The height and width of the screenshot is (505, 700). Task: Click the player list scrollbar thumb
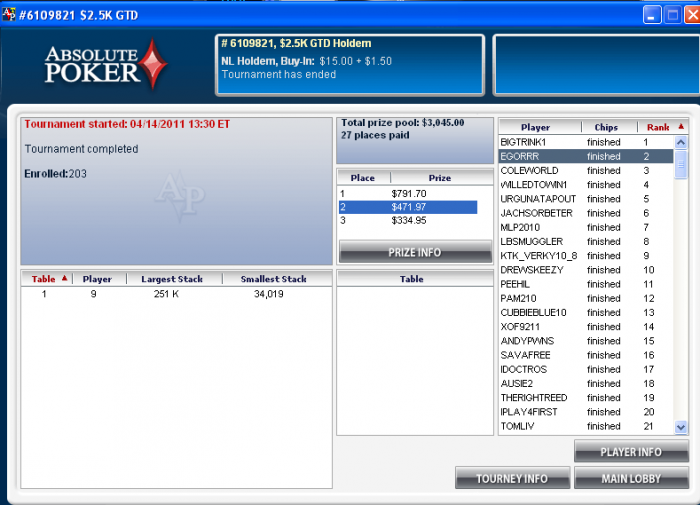680,164
